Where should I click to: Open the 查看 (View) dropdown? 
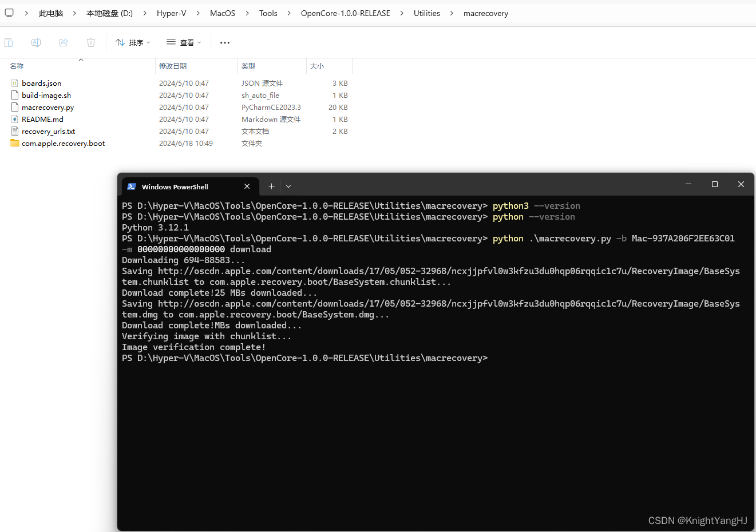click(183, 42)
